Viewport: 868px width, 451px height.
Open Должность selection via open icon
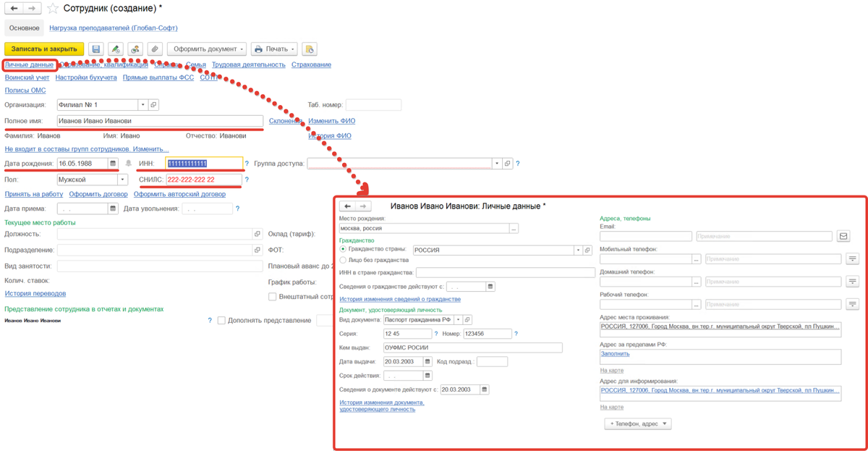pyautogui.click(x=257, y=235)
